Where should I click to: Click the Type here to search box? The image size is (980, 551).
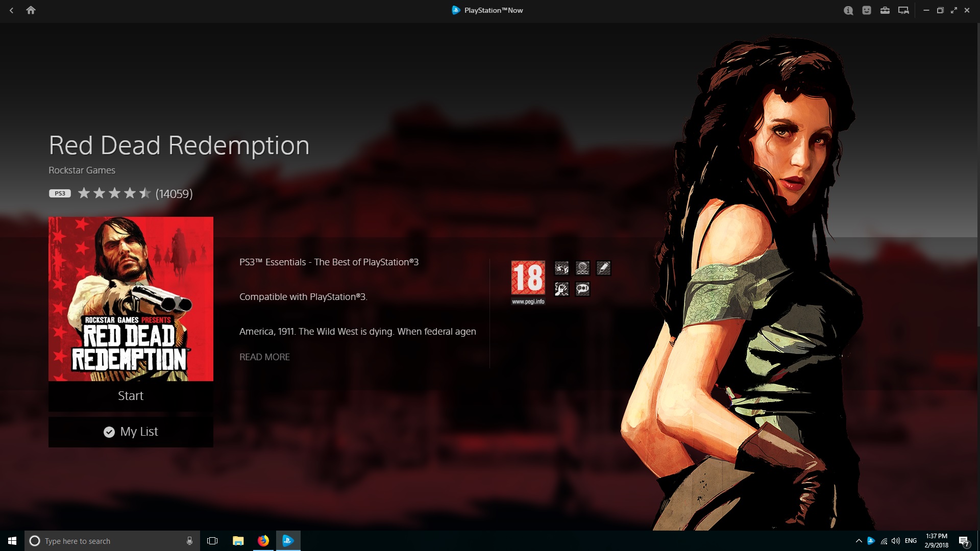pos(112,541)
